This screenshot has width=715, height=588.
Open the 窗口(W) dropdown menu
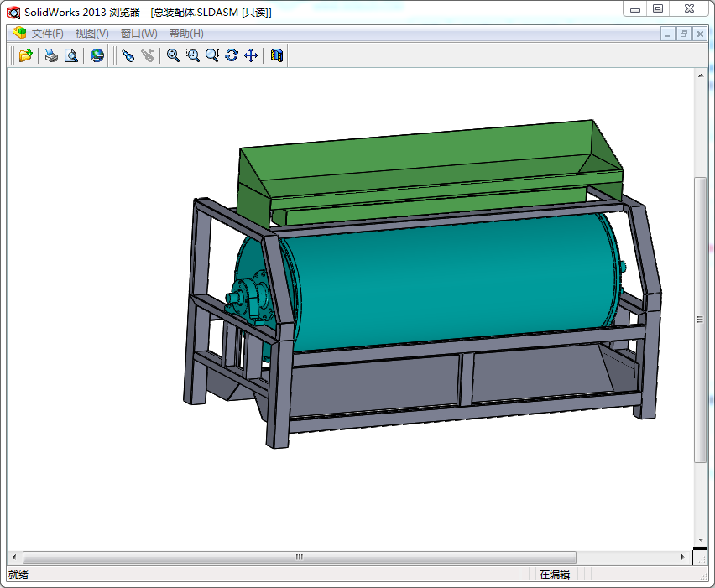click(x=138, y=34)
